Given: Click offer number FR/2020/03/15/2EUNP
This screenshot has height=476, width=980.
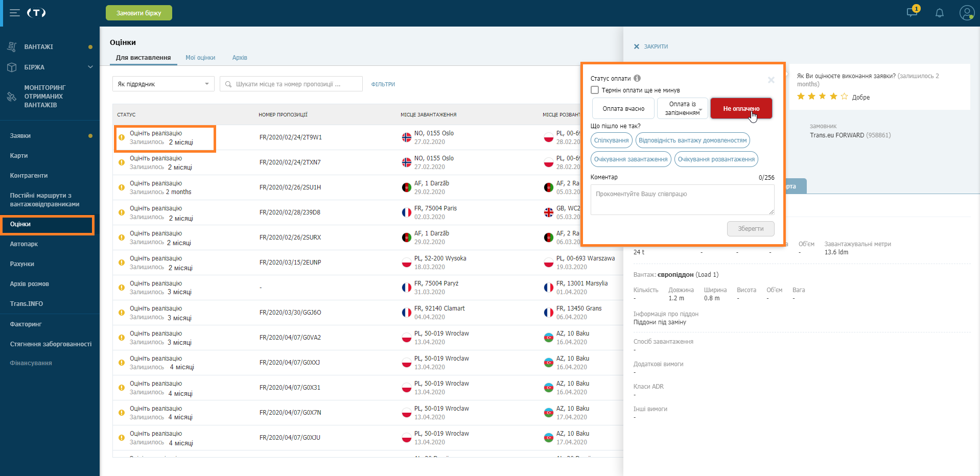Looking at the screenshot, I should (x=290, y=263).
